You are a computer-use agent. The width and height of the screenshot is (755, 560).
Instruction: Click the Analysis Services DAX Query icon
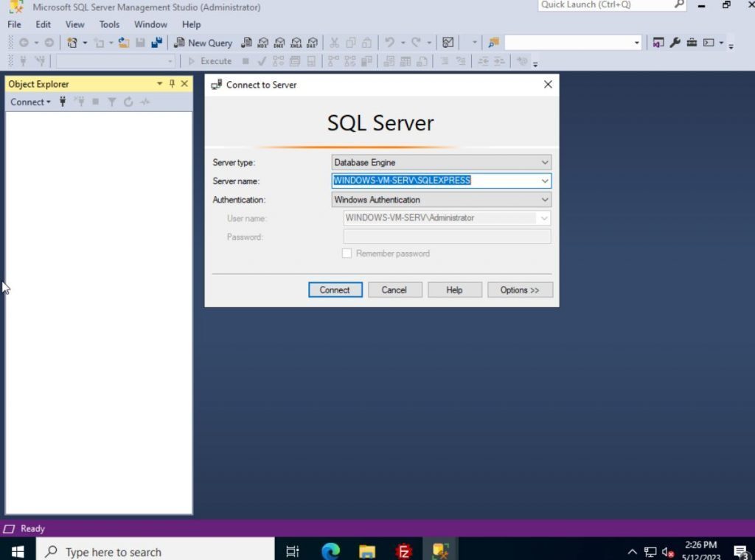point(312,43)
